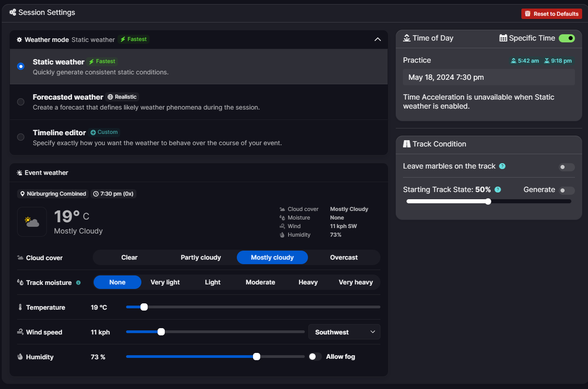Screen dimensions: 588x389
Task: Click the 7:30 pm (0x) time badge
Action: (x=113, y=194)
